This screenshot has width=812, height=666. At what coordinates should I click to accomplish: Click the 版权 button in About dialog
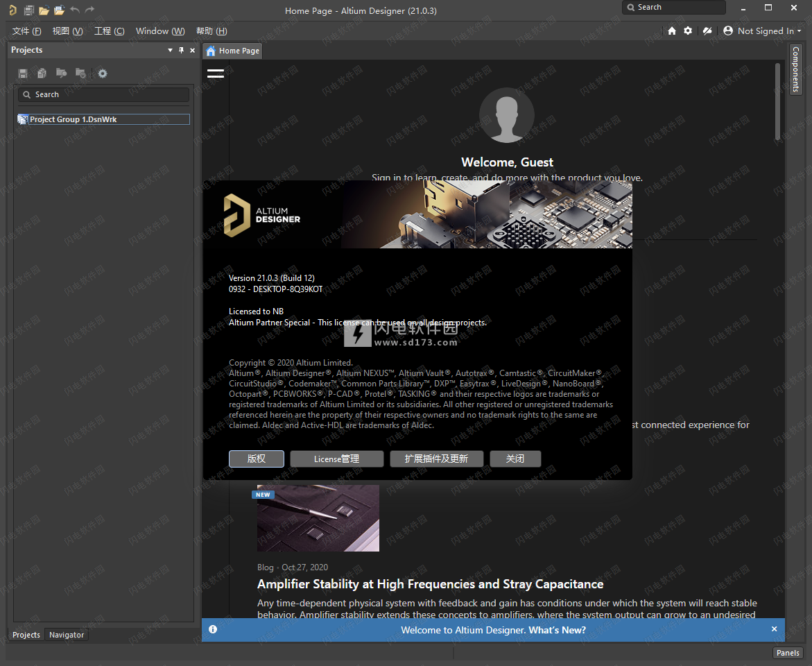click(257, 459)
